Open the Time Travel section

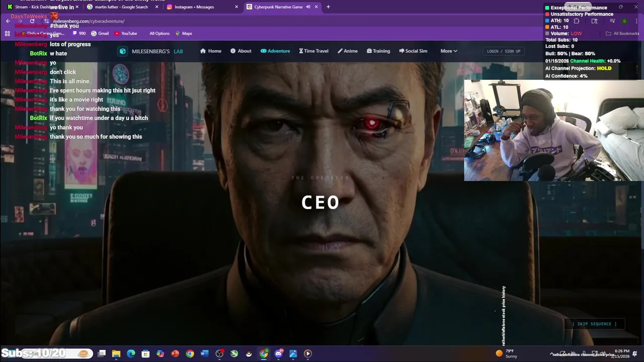(x=313, y=51)
